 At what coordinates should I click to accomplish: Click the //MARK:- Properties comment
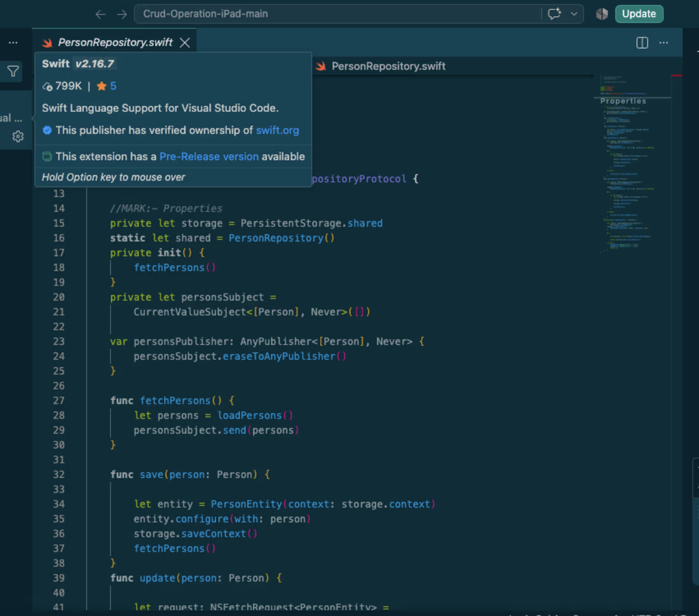(x=166, y=209)
